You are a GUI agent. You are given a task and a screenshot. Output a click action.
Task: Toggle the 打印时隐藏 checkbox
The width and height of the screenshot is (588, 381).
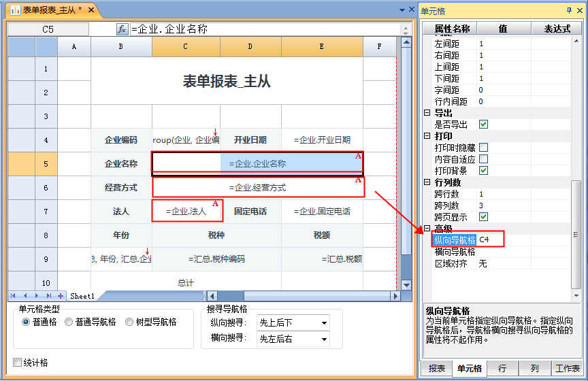click(483, 147)
